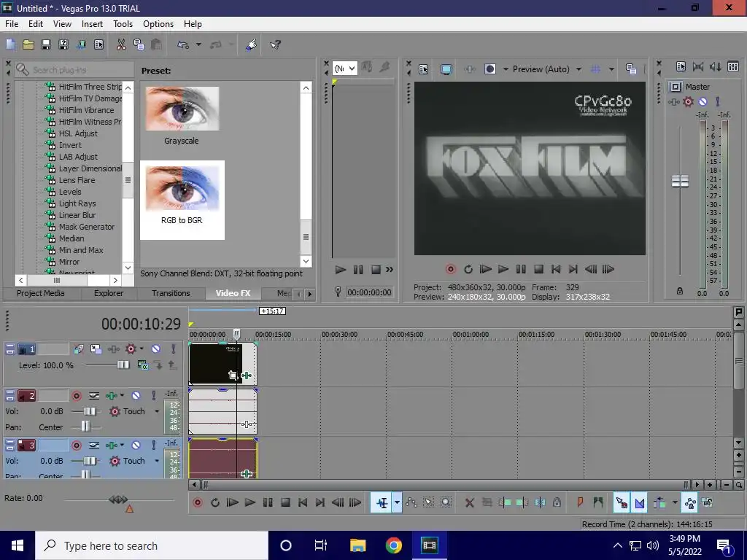Image resolution: width=747 pixels, height=560 pixels.
Task: Open Master Bus FX gear icon
Action: pos(688,101)
